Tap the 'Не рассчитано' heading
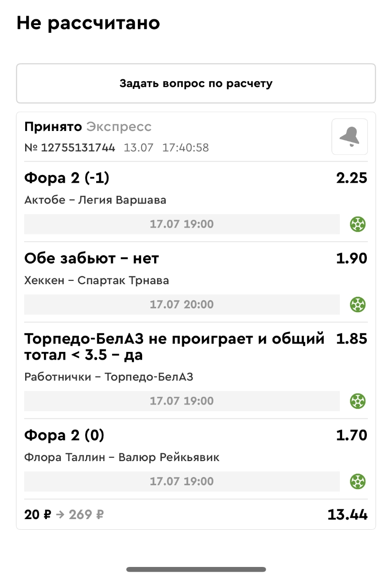392x580 pixels. coord(88,23)
